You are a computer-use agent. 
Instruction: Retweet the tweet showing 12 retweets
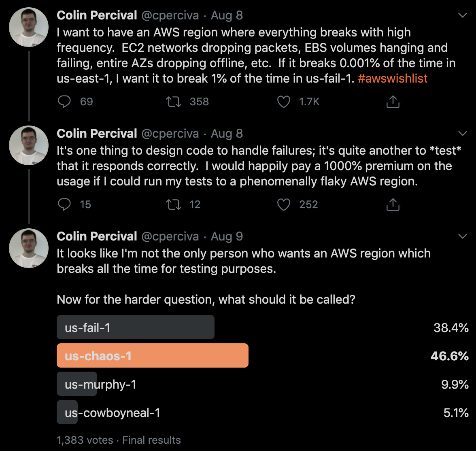pyautogui.click(x=174, y=204)
